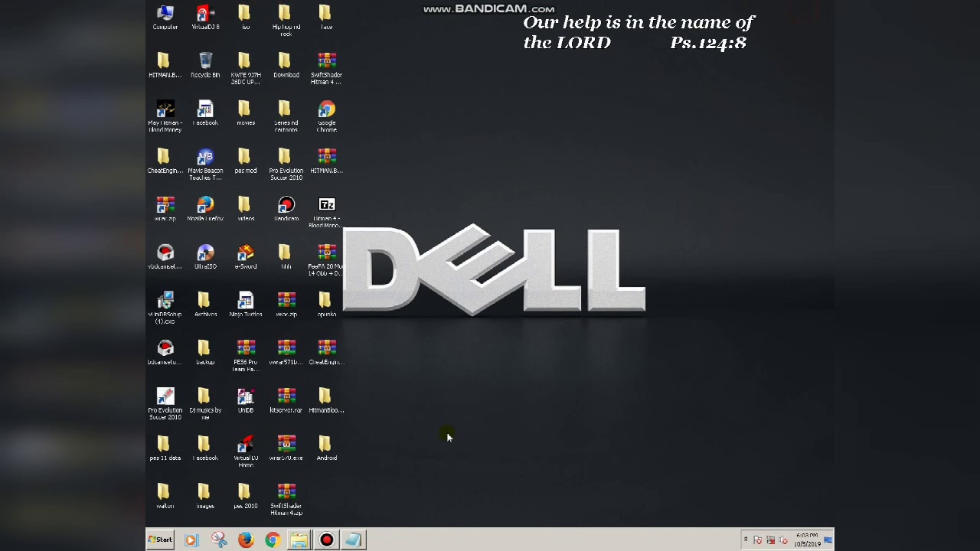Select the Archives folder

pos(205,305)
